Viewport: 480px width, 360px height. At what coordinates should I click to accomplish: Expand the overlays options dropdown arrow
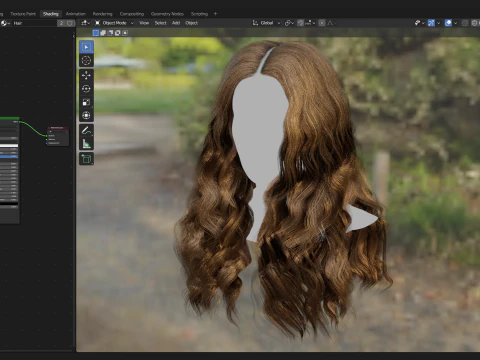point(455,23)
